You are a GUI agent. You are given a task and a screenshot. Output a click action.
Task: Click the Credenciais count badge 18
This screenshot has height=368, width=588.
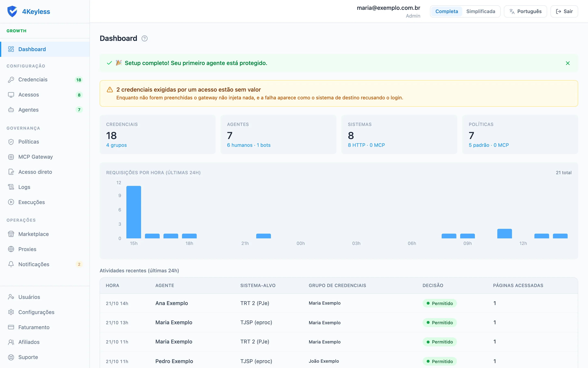[x=79, y=80]
